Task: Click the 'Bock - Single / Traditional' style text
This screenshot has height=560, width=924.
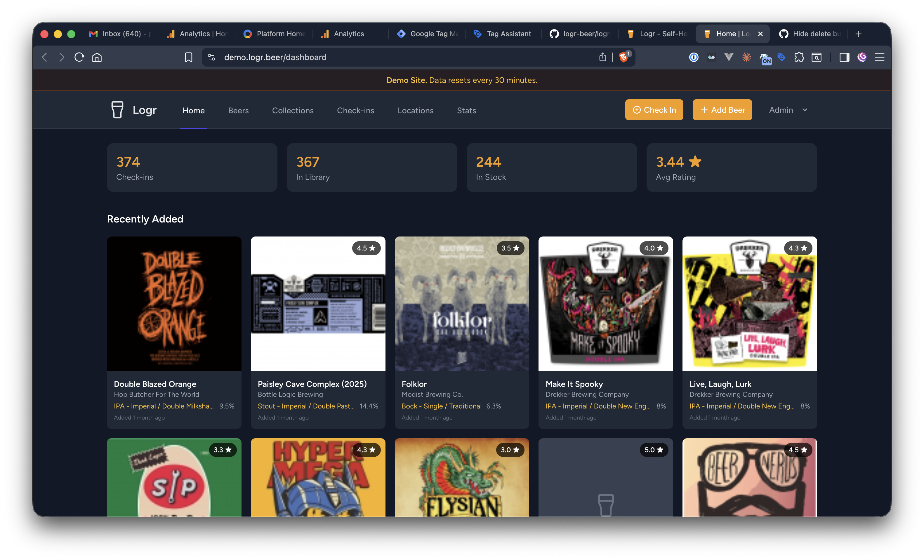Action: point(441,406)
